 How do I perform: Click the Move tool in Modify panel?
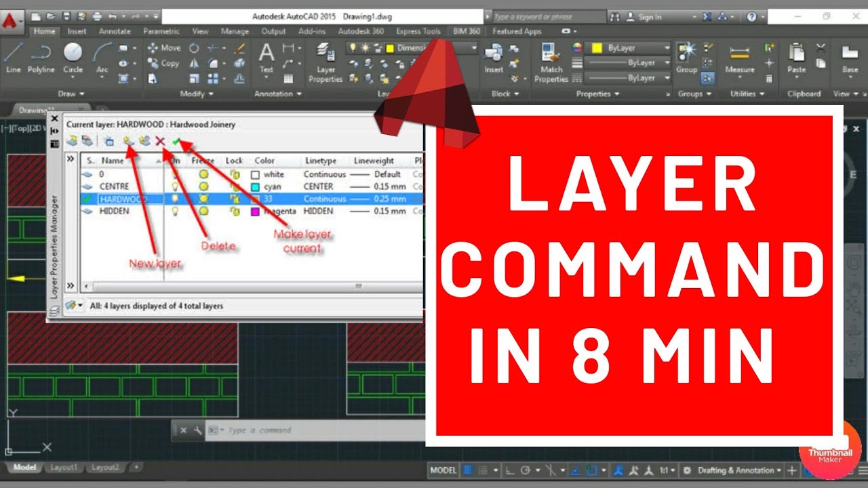[x=164, y=48]
